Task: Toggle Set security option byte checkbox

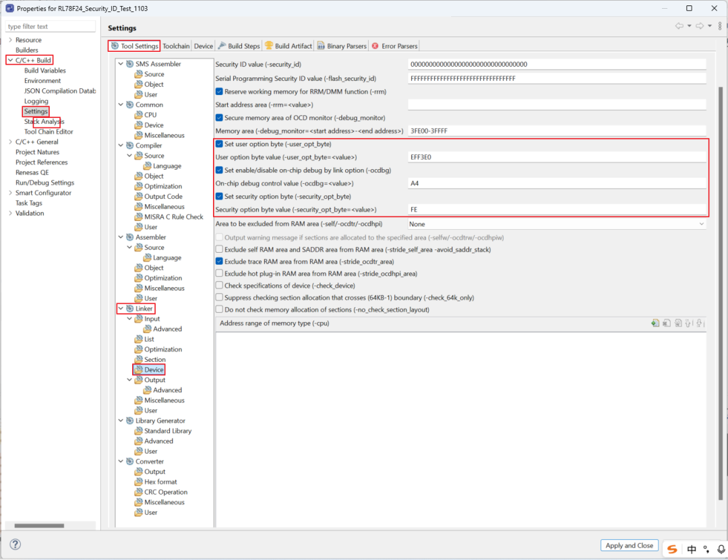Action: [x=219, y=196]
